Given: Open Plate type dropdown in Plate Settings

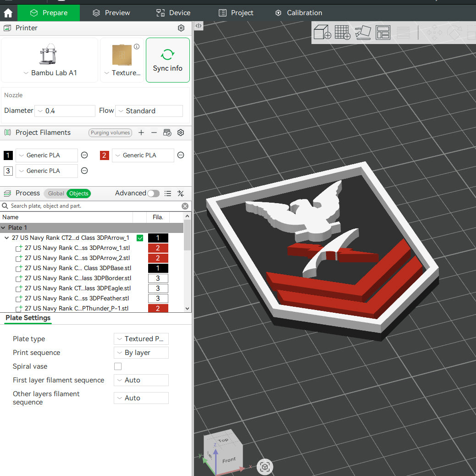Looking at the screenshot, I should 141,339.
